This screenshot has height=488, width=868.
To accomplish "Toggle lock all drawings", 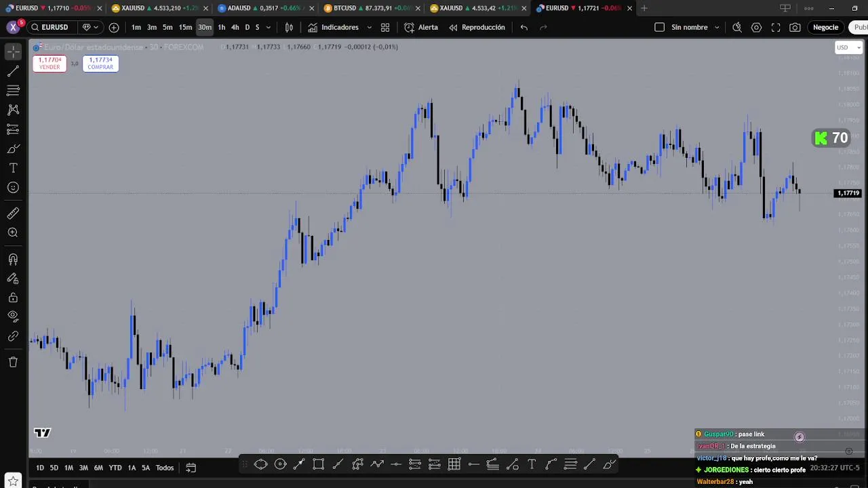I will 13,298.
